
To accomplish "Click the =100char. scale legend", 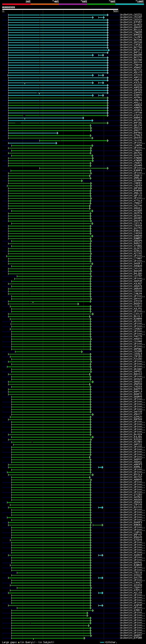I will tap(108, 642).
